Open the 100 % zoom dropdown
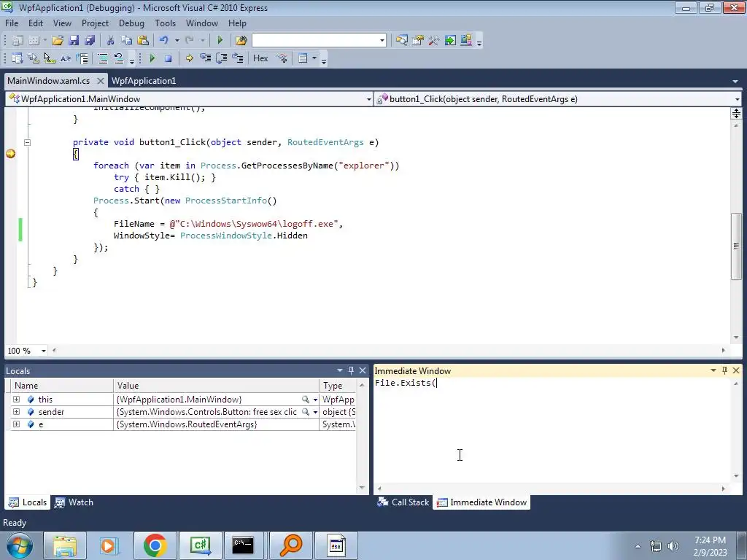 click(x=43, y=351)
